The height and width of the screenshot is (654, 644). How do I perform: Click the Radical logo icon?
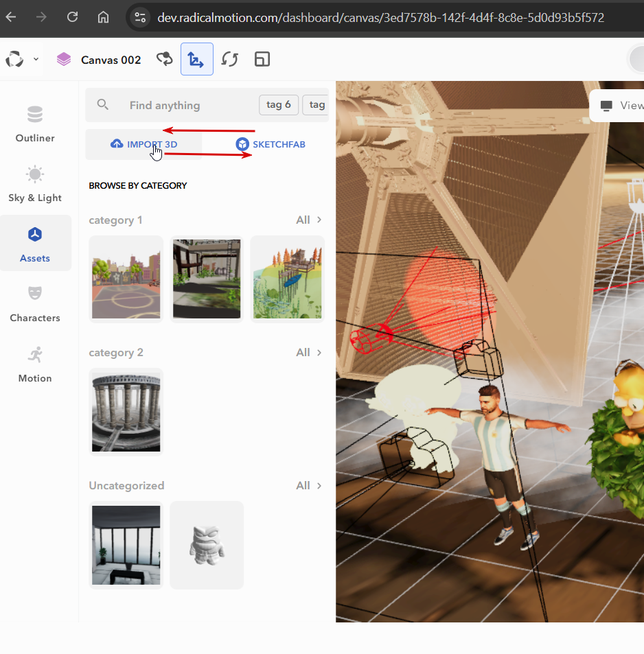14,59
